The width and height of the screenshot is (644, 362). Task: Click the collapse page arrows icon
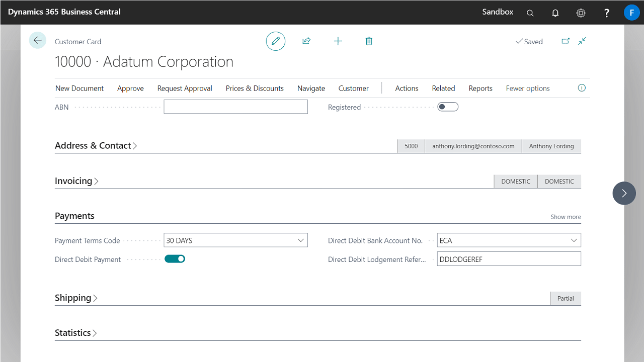pos(582,41)
